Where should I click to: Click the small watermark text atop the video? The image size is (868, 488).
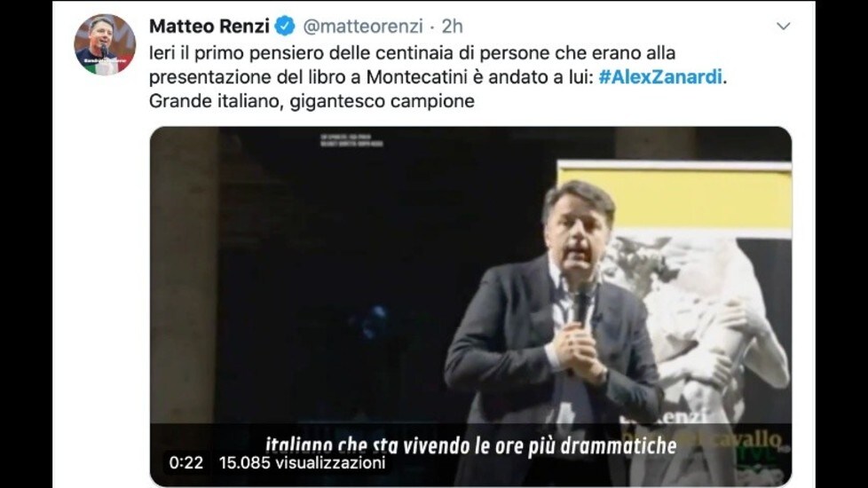[x=351, y=140]
